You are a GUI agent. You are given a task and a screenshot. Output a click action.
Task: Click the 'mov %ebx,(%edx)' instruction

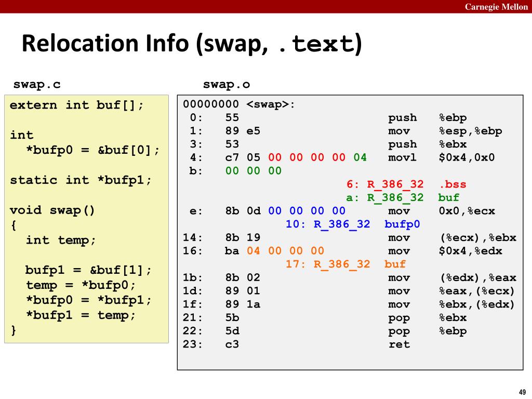point(451,304)
